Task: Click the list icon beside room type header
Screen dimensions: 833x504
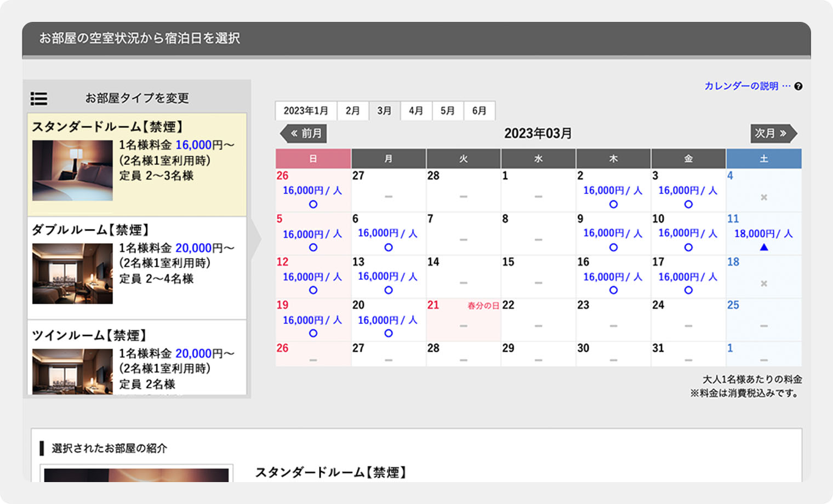Action: [39, 99]
